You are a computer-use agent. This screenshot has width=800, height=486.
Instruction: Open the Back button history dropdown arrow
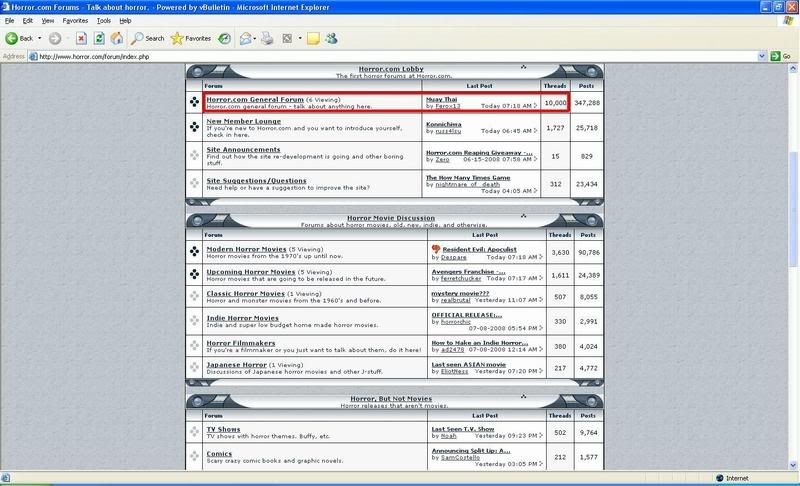click(40, 38)
